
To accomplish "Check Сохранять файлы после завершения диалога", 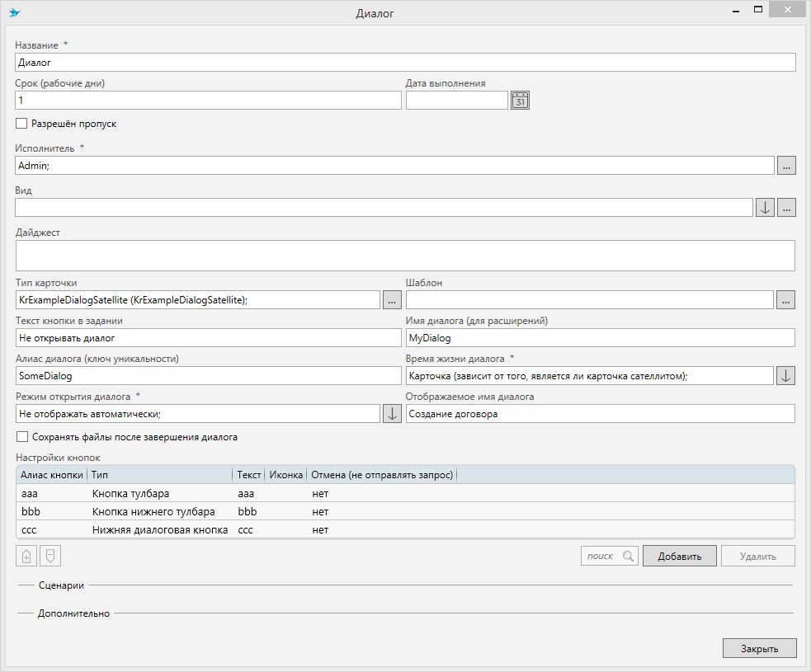I will pyautogui.click(x=22, y=437).
